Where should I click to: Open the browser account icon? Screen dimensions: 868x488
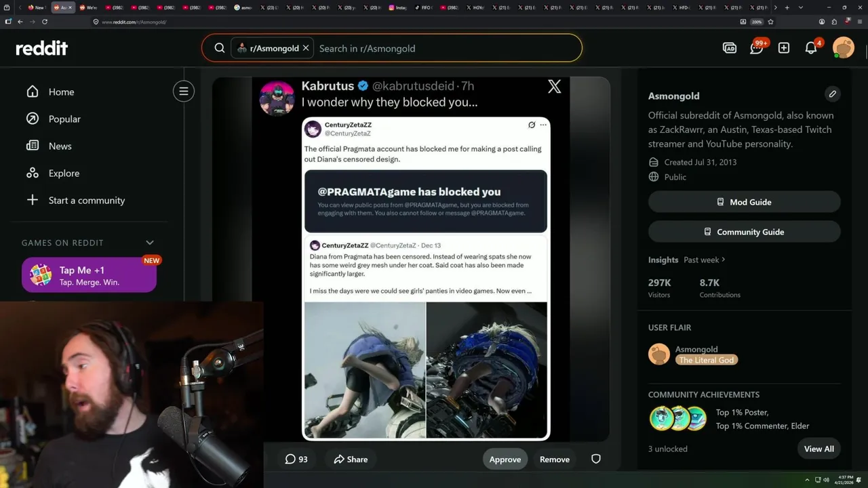[x=821, y=22]
